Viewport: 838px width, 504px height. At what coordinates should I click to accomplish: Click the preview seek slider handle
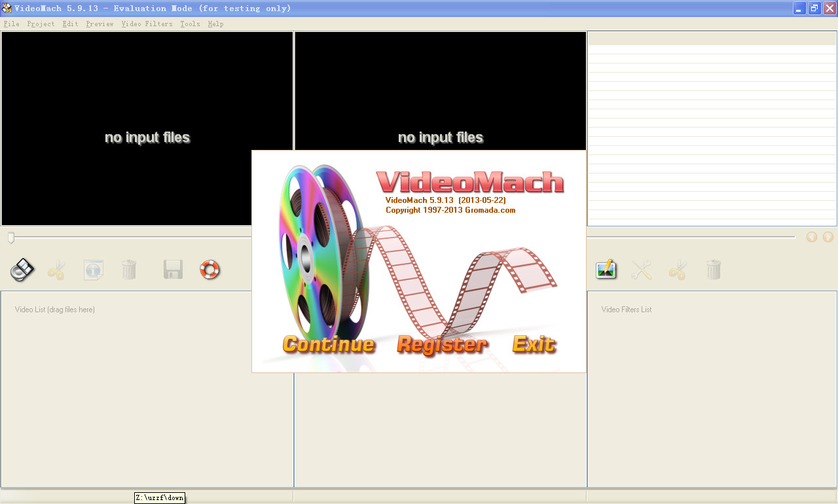[x=10, y=238]
